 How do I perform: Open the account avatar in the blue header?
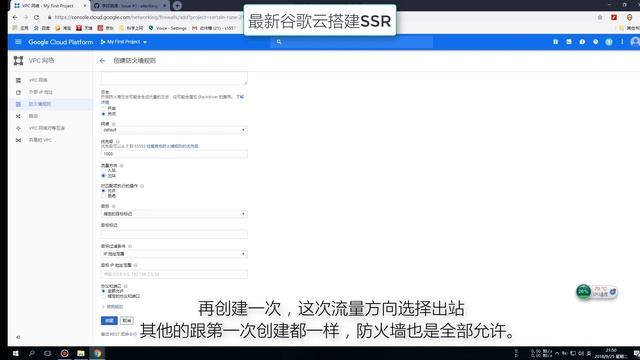[635, 42]
